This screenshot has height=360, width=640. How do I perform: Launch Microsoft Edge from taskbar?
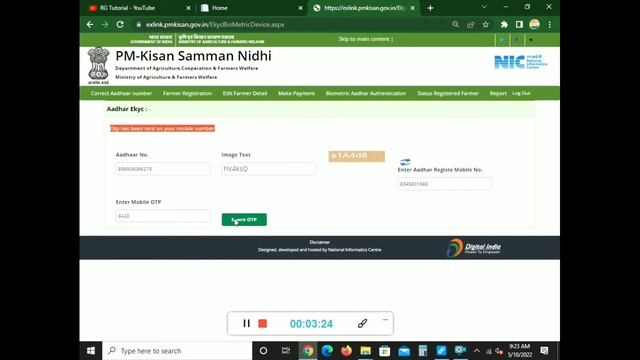coord(327,351)
